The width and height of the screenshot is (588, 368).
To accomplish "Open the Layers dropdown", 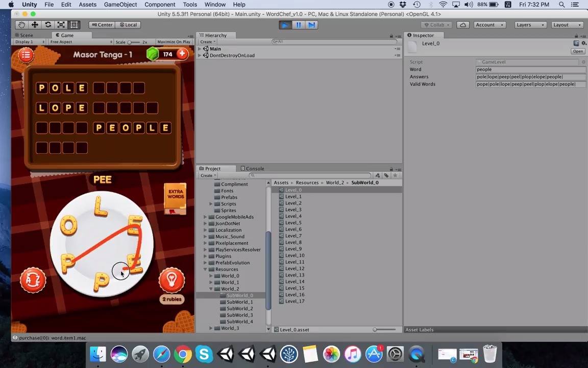I will [x=531, y=25].
